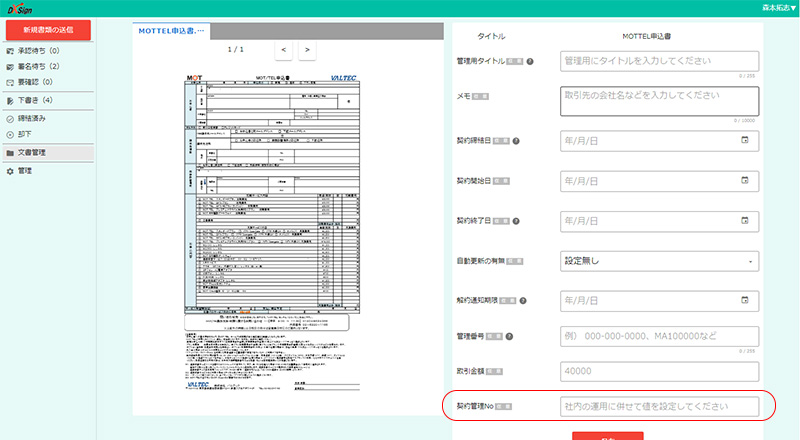Open help icon next to 解約通知期限
The width and height of the screenshot is (800, 440).
pos(523,301)
